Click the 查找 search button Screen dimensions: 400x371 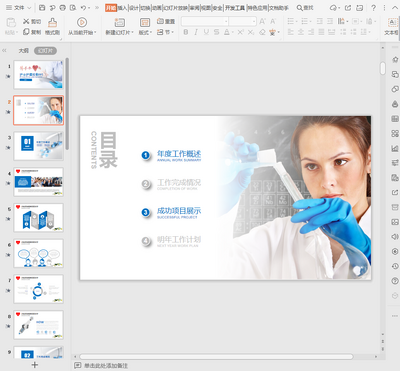pyautogui.click(x=305, y=8)
